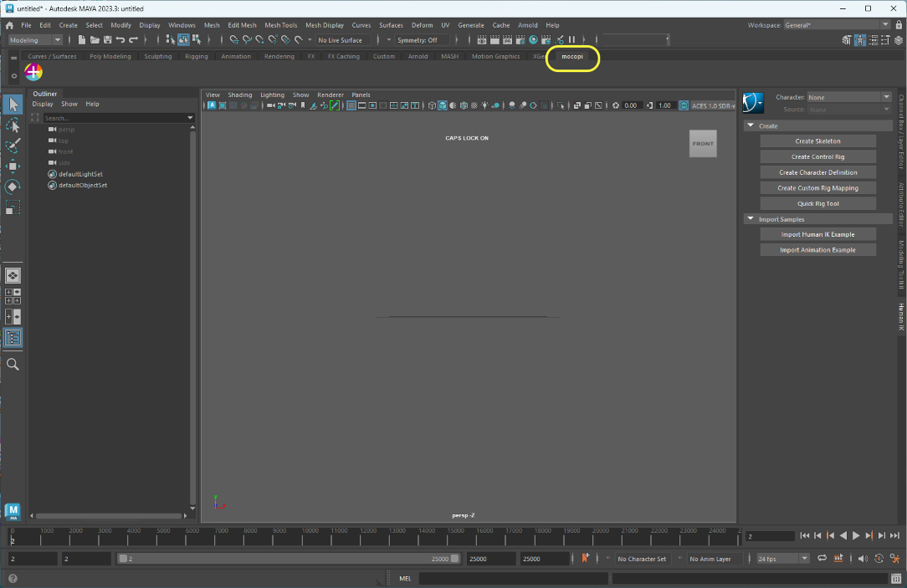Viewport: 907px width, 588px height.
Task: Click the mocopi shelf plugin icon
Action: coord(33,72)
